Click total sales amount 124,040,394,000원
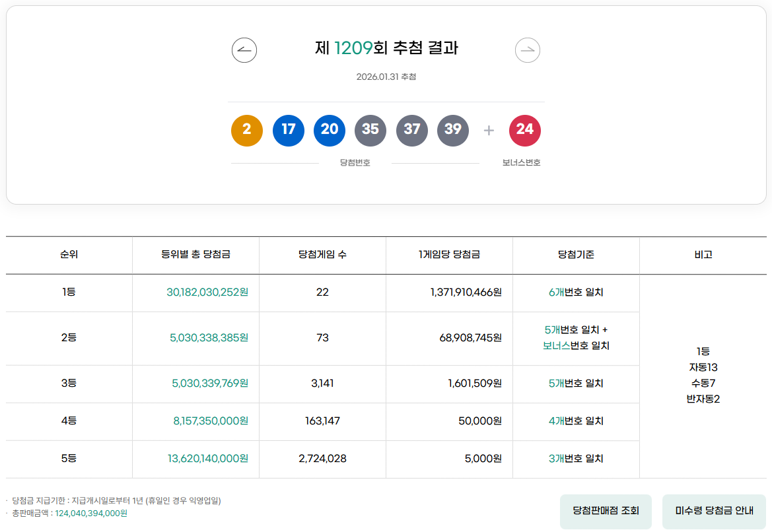772x532 pixels. [x=91, y=514]
